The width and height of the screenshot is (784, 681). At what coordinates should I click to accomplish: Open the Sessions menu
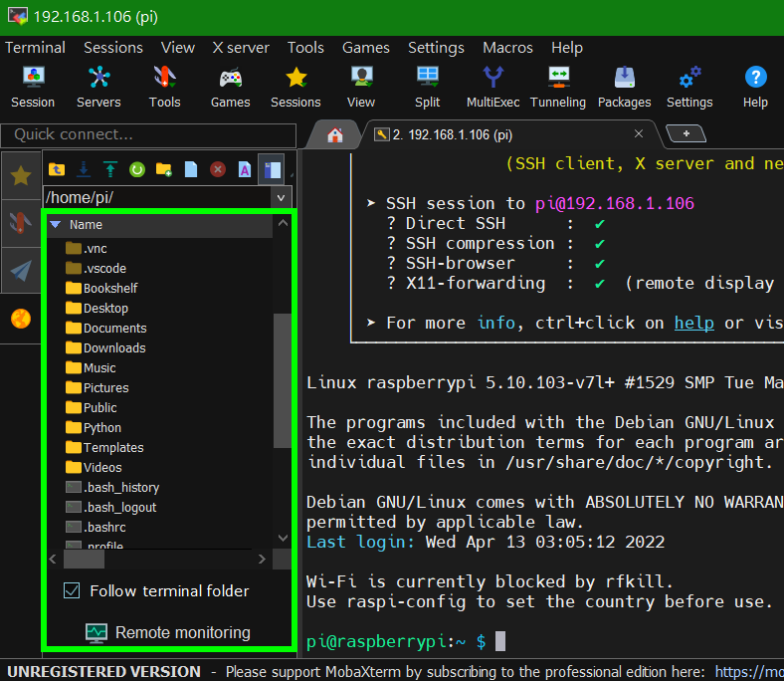coord(113,48)
